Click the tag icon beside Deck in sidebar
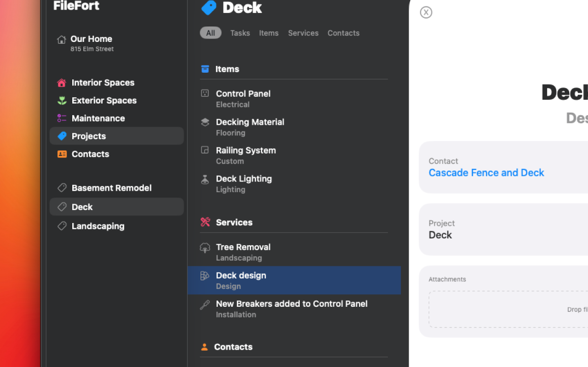This screenshot has width=588, height=367. [x=62, y=207]
